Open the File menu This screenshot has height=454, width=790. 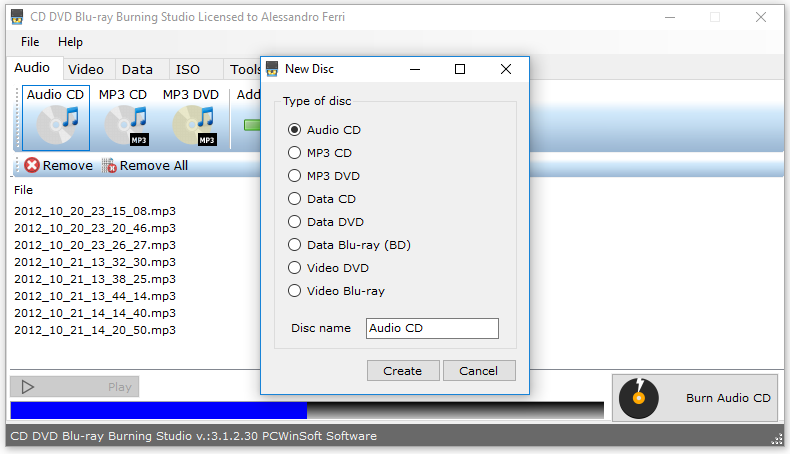[x=30, y=42]
